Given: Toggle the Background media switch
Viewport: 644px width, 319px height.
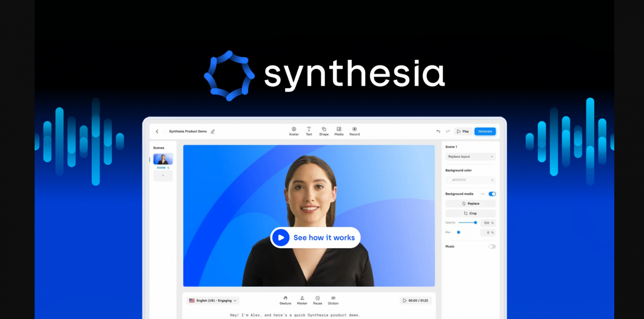Looking at the screenshot, I should (x=492, y=194).
